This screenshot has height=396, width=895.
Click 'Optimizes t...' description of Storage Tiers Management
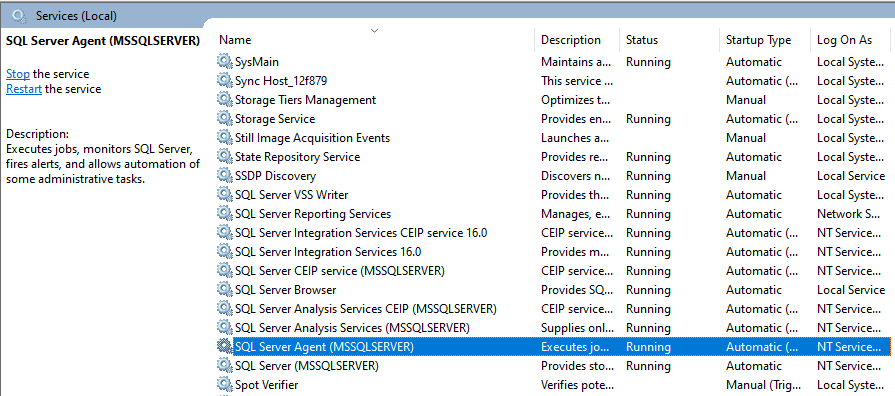pos(575,100)
